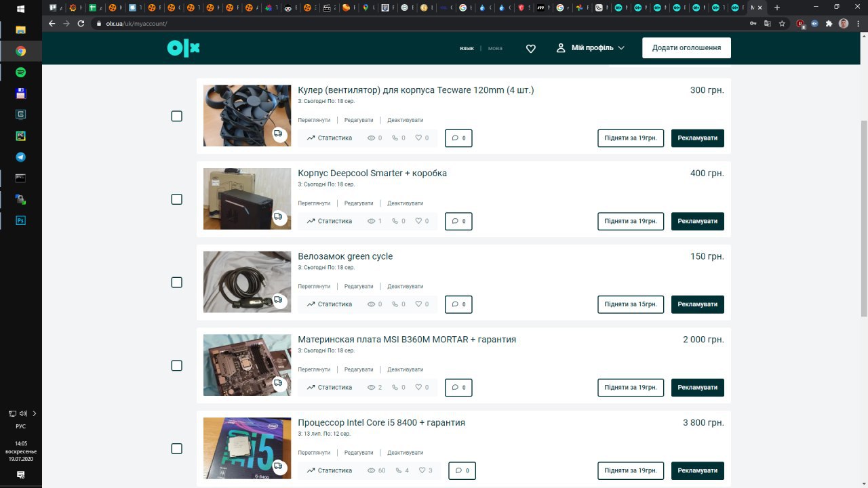Click delivery truck badge on Кулер thumbnail
Screen dimensions: 868x488
coord(279,134)
